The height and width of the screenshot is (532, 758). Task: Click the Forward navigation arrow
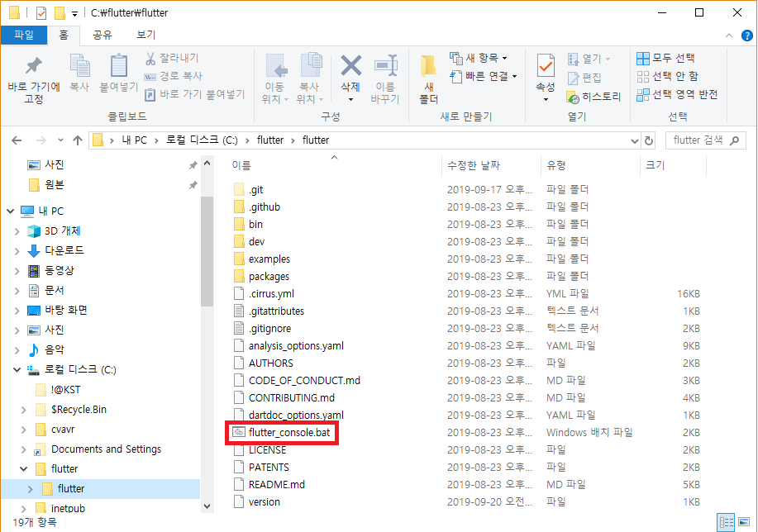click(x=41, y=140)
